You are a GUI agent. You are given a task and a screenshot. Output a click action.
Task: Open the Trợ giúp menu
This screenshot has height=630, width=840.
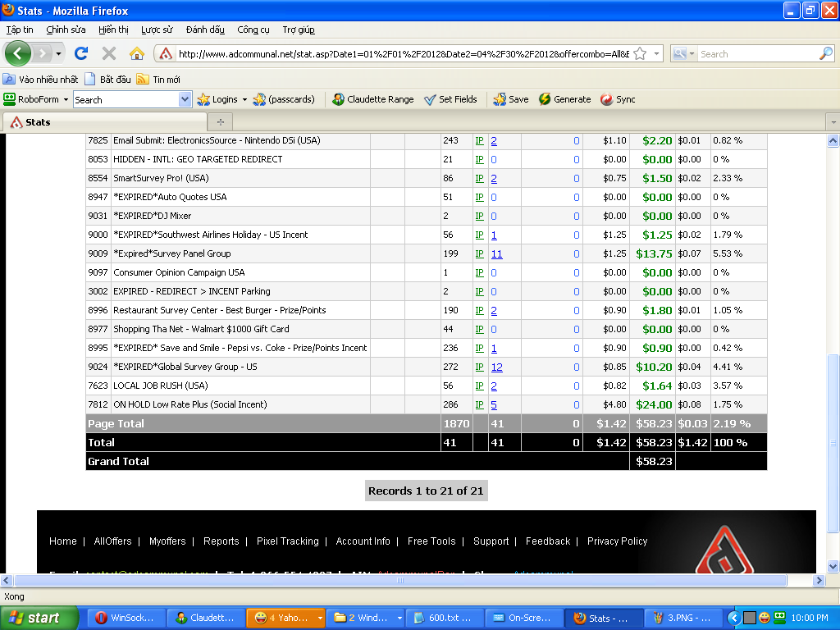tap(299, 30)
